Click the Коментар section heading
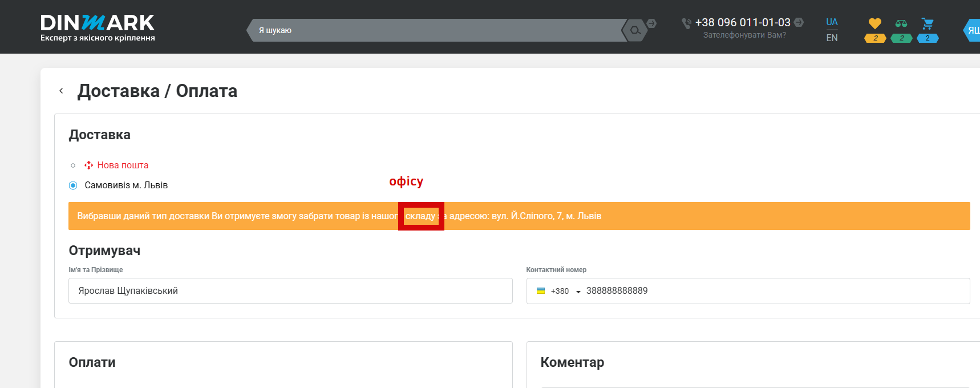980x388 pixels. 572,362
